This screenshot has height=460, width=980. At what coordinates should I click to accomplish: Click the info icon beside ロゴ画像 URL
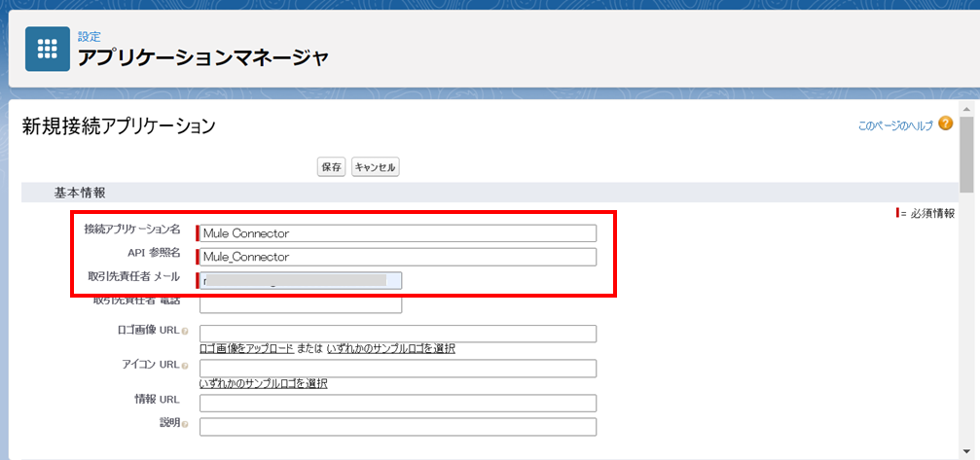click(185, 331)
